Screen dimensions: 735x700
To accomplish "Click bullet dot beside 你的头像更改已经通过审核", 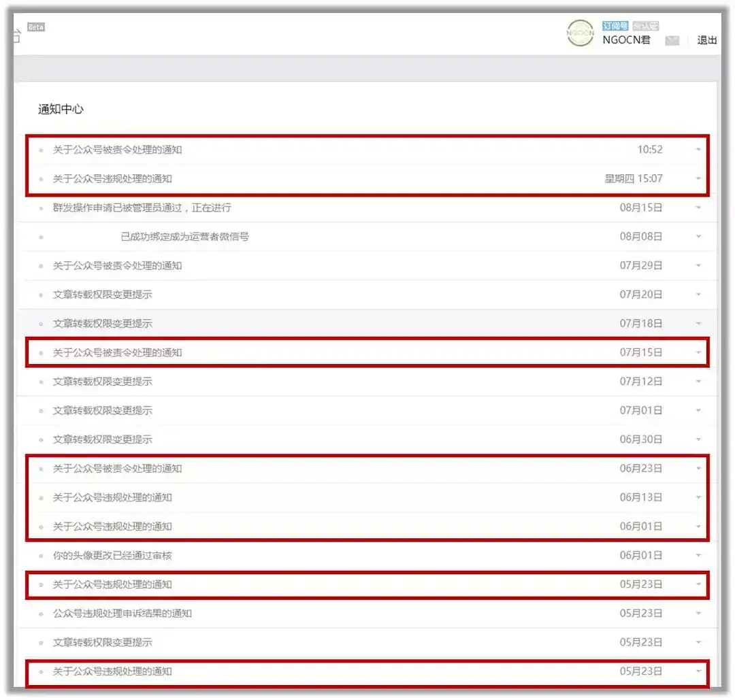I will 41,556.
